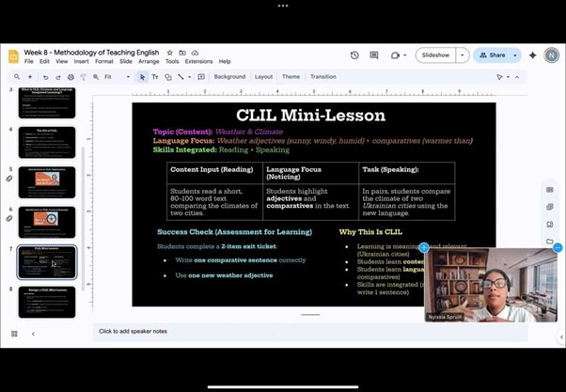
Task: Select the Shape tool
Action: point(168,77)
